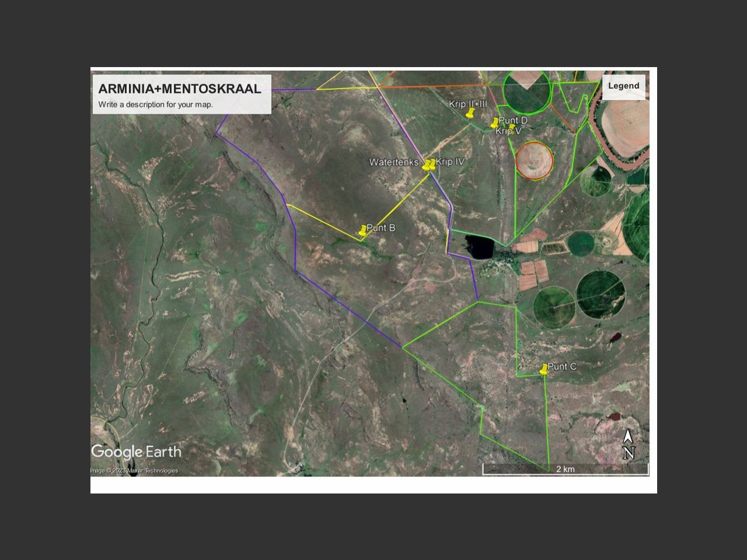
Task: Click the Punt B label
Action: 381,228
